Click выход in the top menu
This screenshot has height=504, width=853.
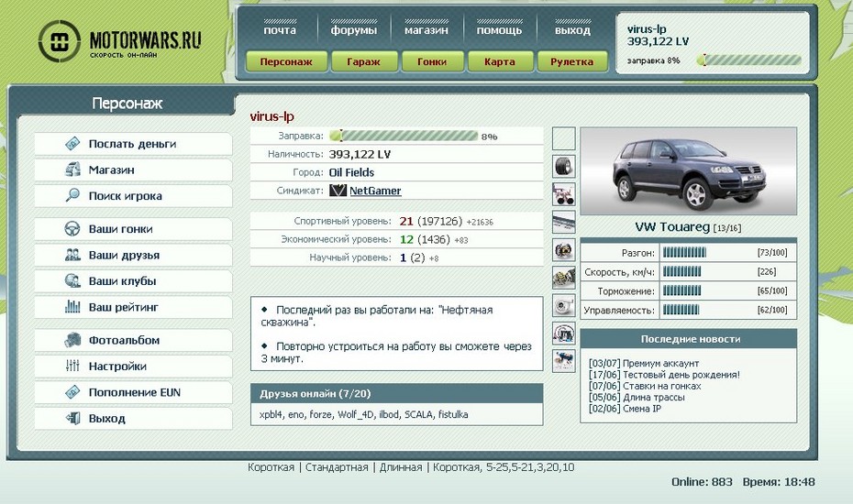point(572,30)
